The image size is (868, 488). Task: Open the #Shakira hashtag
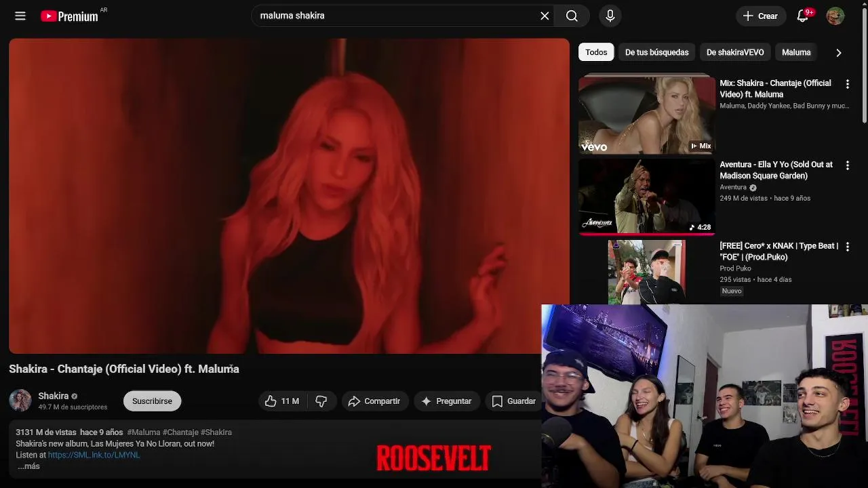point(216,432)
